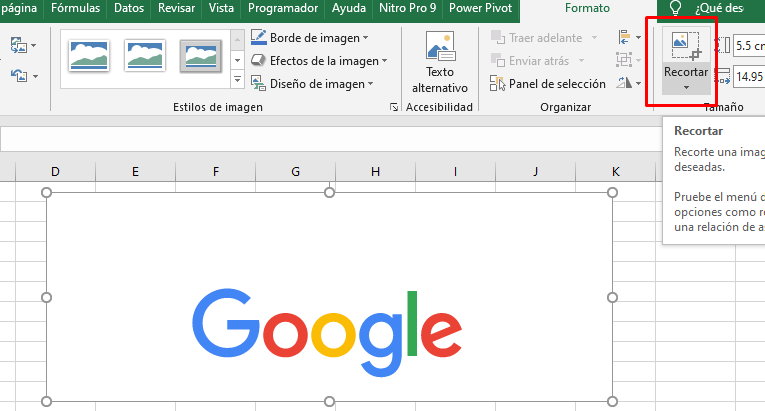This screenshot has height=411, width=765.
Task: Select column D header
Action: (x=55, y=171)
